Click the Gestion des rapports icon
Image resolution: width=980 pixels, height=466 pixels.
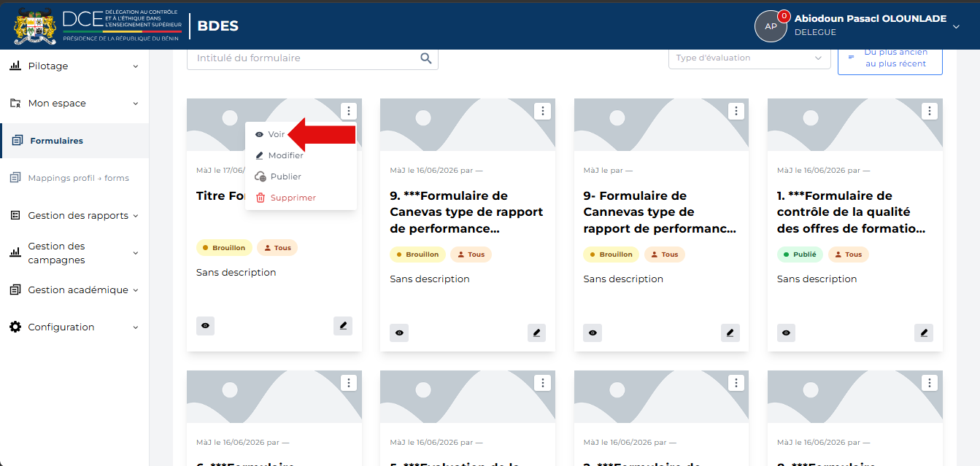point(15,215)
